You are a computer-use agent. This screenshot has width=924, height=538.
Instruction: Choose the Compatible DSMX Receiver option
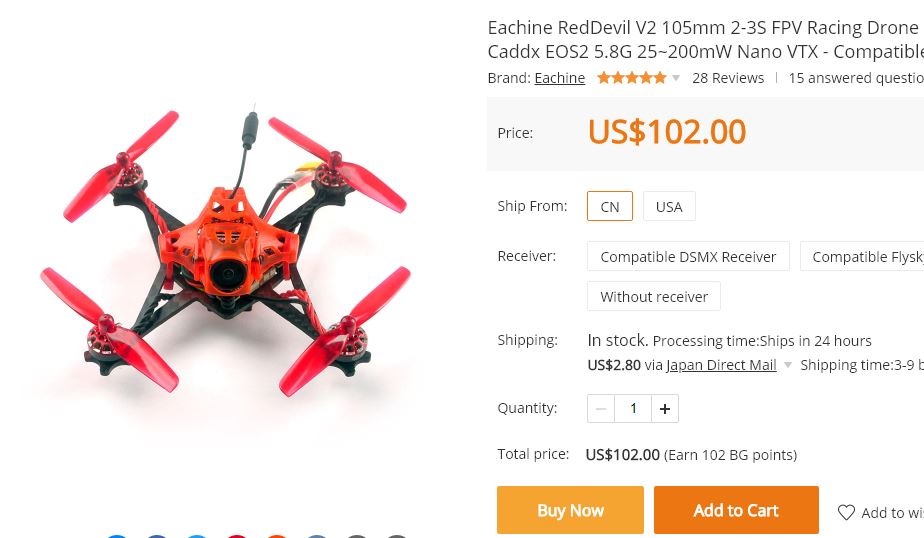click(688, 256)
